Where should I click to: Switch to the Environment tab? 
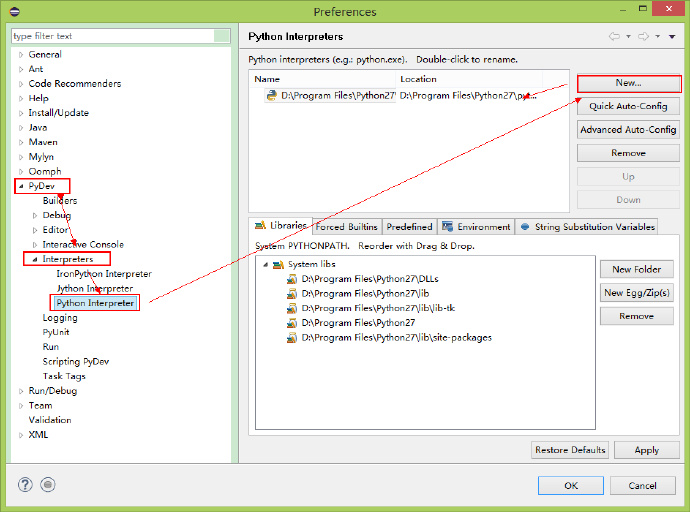pyautogui.click(x=476, y=227)
